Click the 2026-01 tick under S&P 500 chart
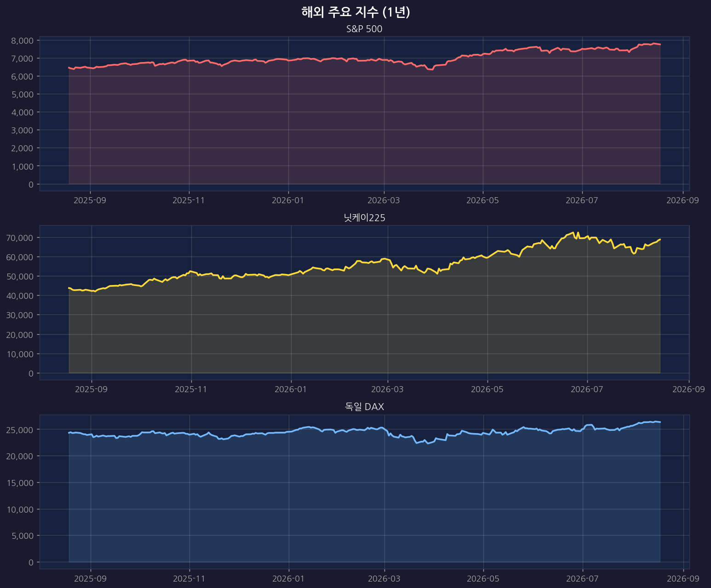 pyautogui.click(x=288, y=200)
